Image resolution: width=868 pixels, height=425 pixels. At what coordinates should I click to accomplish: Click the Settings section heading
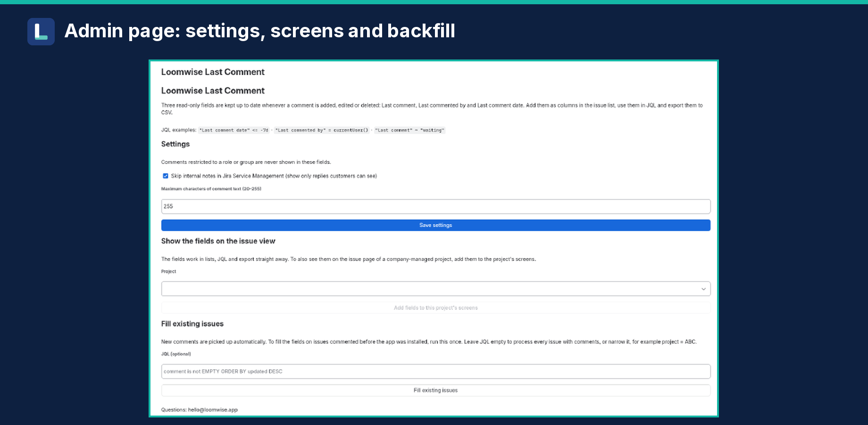pyautogui.click(x=175, y=144)
